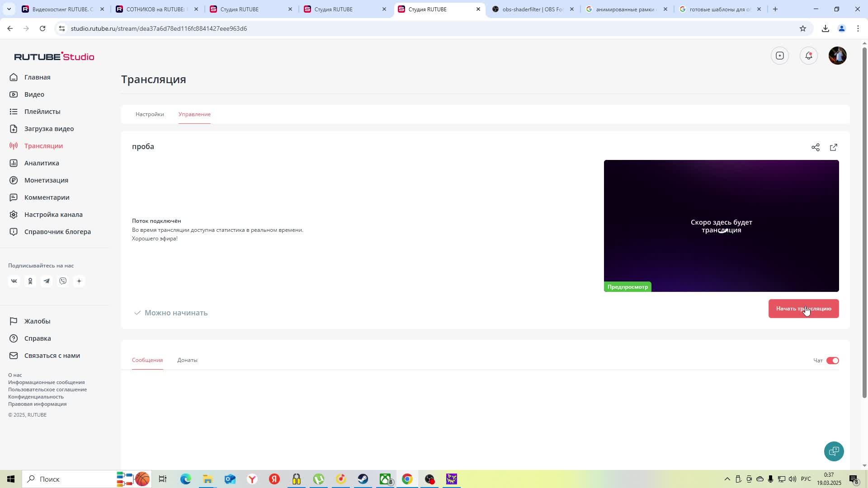Switch to the Настройки tab
The image size is (868, 488).
[150, 114]
